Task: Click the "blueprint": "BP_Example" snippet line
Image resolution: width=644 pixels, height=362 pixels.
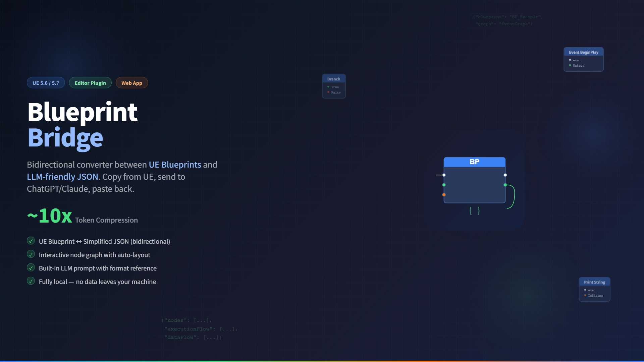Action: (x=508, y=17)
